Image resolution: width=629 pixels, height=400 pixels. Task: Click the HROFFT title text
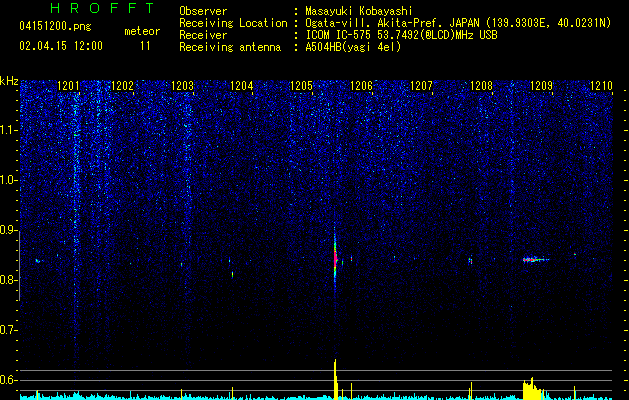pyautogui.click(x=102, y=8)
